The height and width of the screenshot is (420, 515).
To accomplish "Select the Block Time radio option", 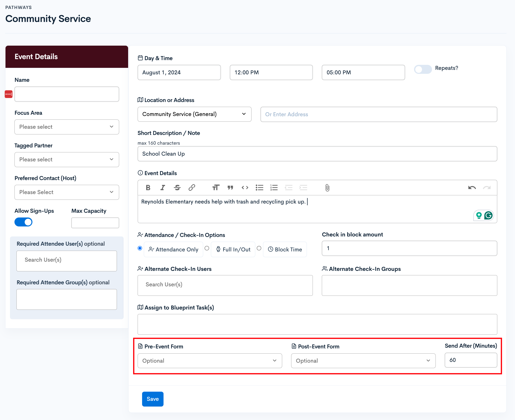I will coord(259,248).
